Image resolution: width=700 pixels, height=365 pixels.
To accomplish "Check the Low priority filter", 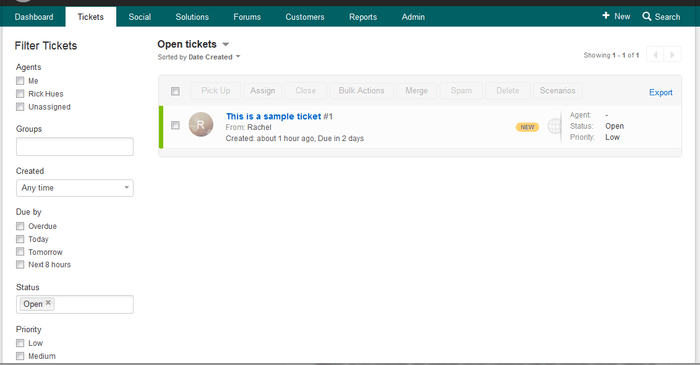I will (x=20, y=343).
